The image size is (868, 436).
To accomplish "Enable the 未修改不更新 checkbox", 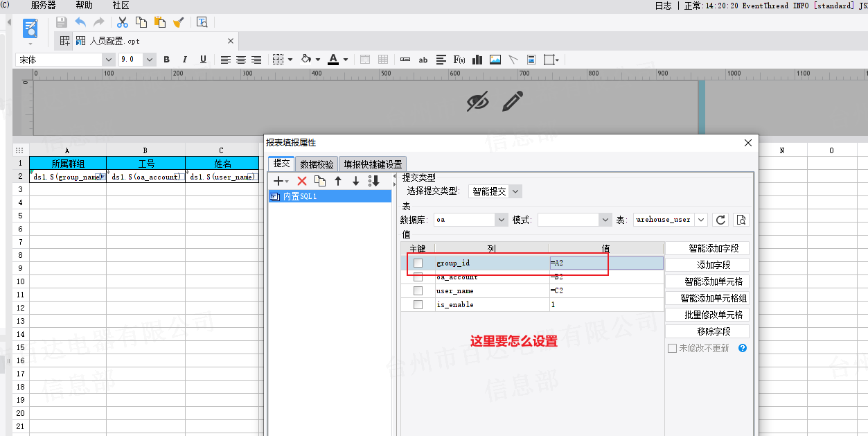I will coord(672,349).
